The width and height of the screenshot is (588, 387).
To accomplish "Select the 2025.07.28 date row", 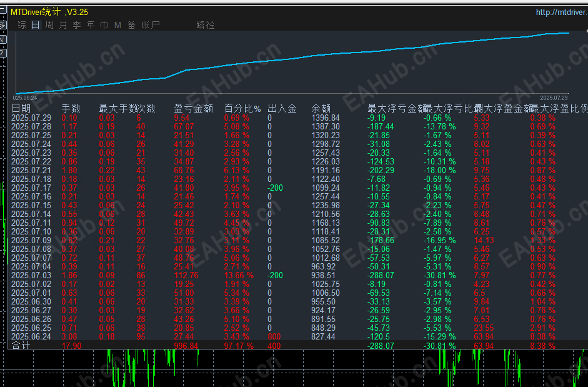I will click(x=31, y=126).
